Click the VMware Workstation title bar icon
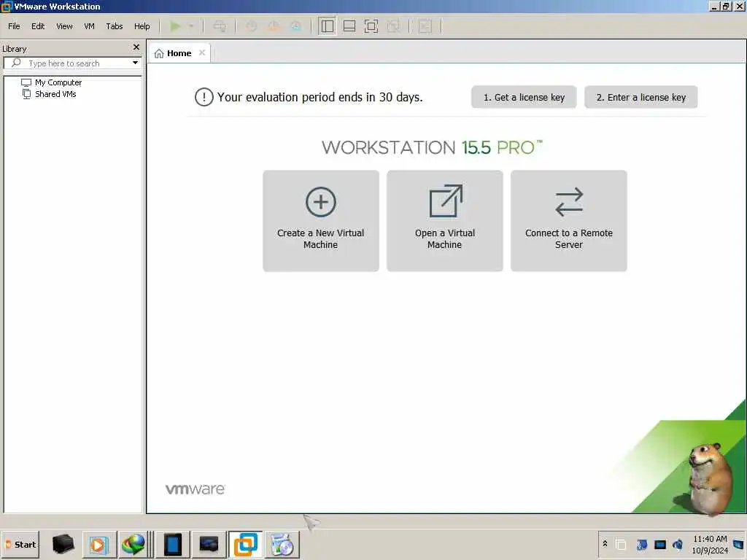The height and width of the screenshot is (560, 747). click(7, 7)
